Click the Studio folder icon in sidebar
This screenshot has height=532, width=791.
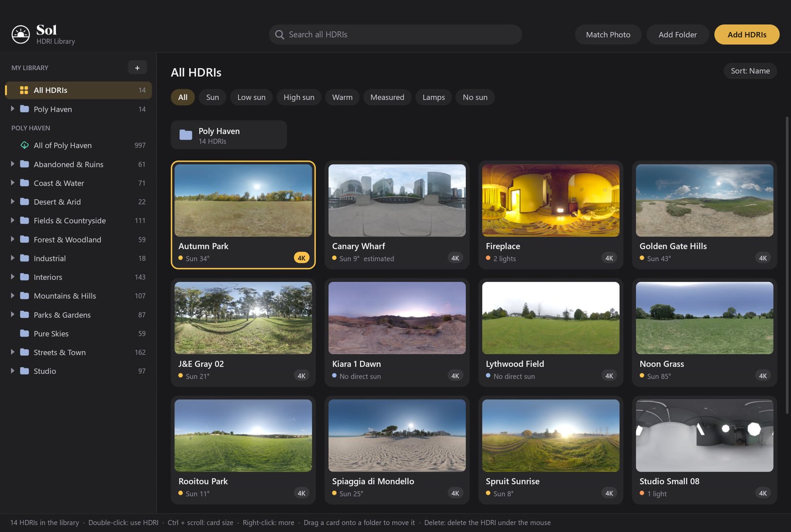coord(24,371)
